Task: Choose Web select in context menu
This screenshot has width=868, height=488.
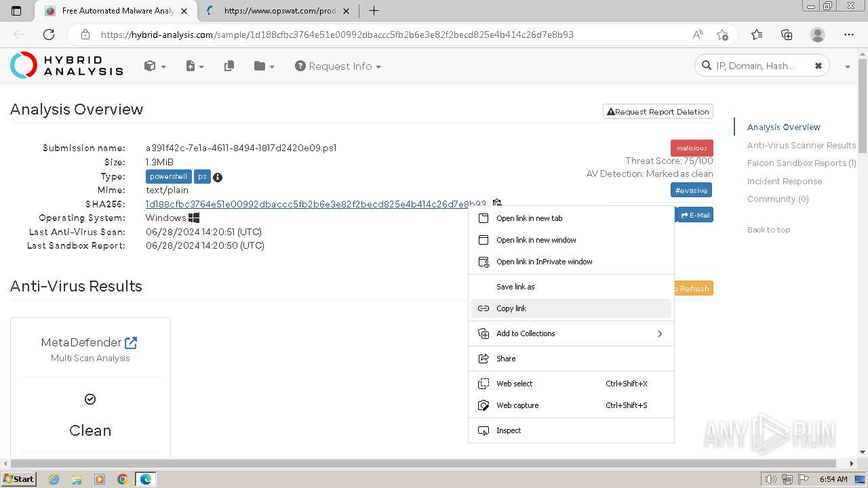Action: (x=571, y=384)
